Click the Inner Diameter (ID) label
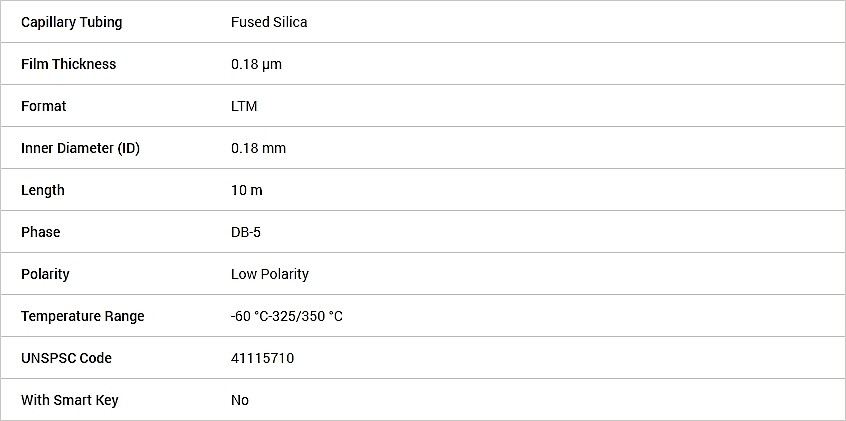The image size is (846, 421). [80, 148]
